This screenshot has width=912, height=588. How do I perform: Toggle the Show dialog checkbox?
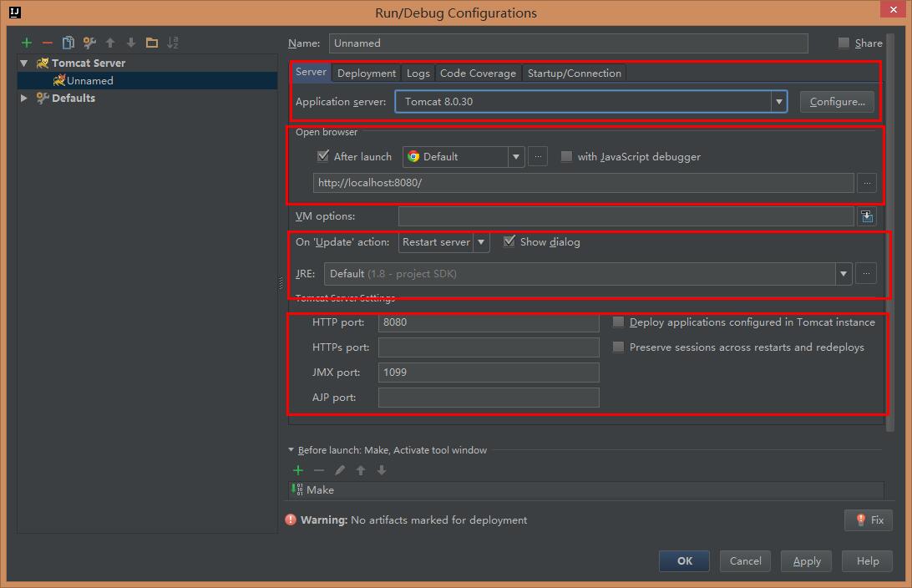click(509, 241)
